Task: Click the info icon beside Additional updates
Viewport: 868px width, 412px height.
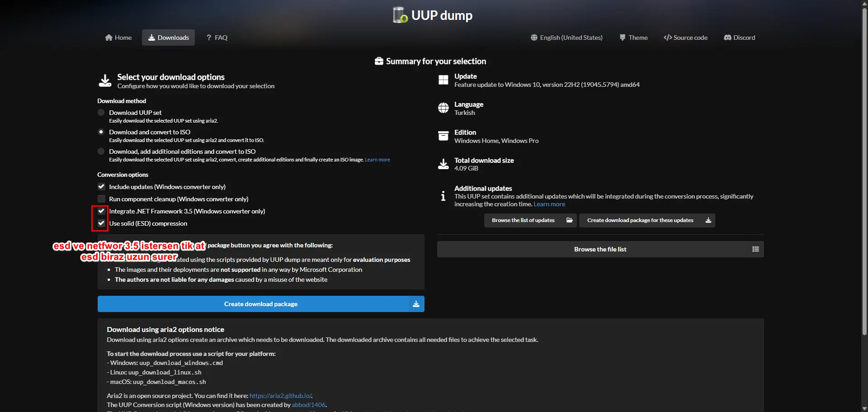Action: (443, 196)
